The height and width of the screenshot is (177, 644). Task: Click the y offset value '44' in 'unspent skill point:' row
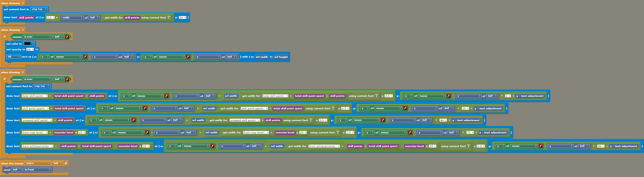(443, 120)
